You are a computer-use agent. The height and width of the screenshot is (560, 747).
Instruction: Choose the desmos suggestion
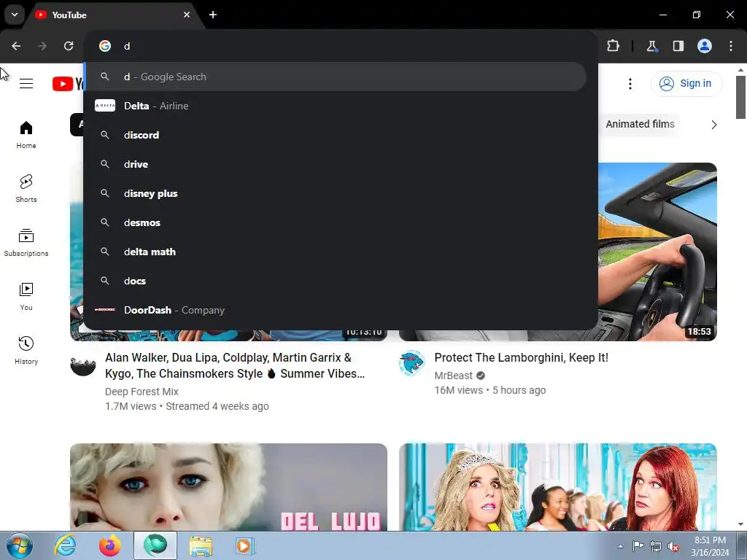point(335,222)
